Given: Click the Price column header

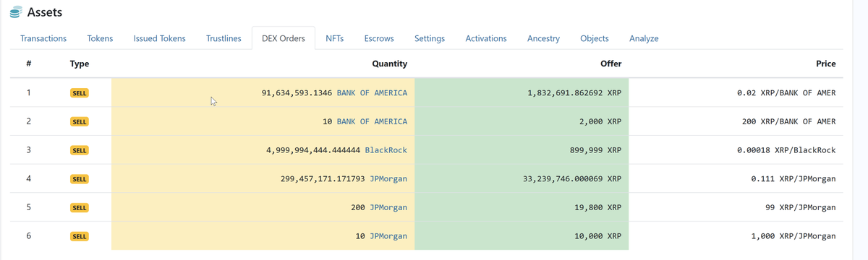Looking at the screenshot, I should point(825,64).
